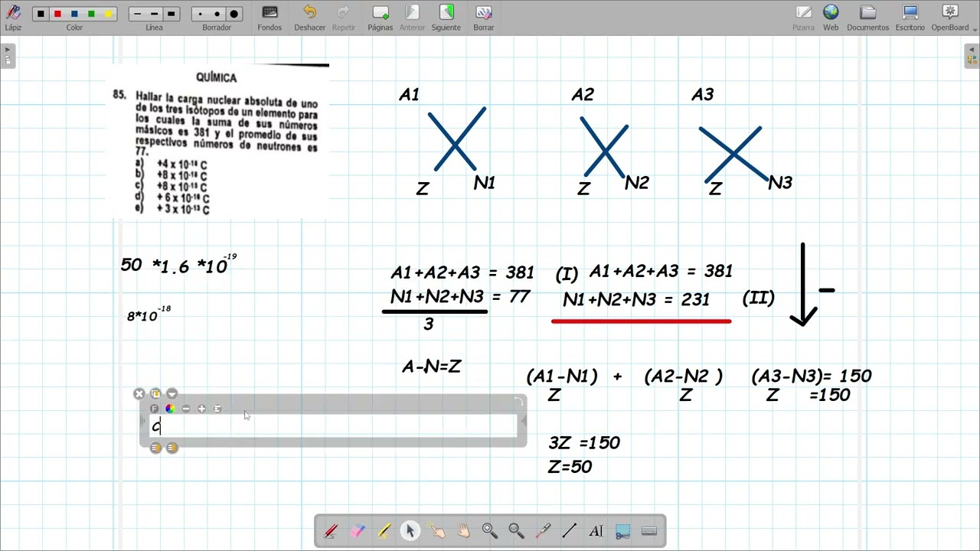Open the Documentos mode
This screenshot has height=551, width=980.
[868, 18]
